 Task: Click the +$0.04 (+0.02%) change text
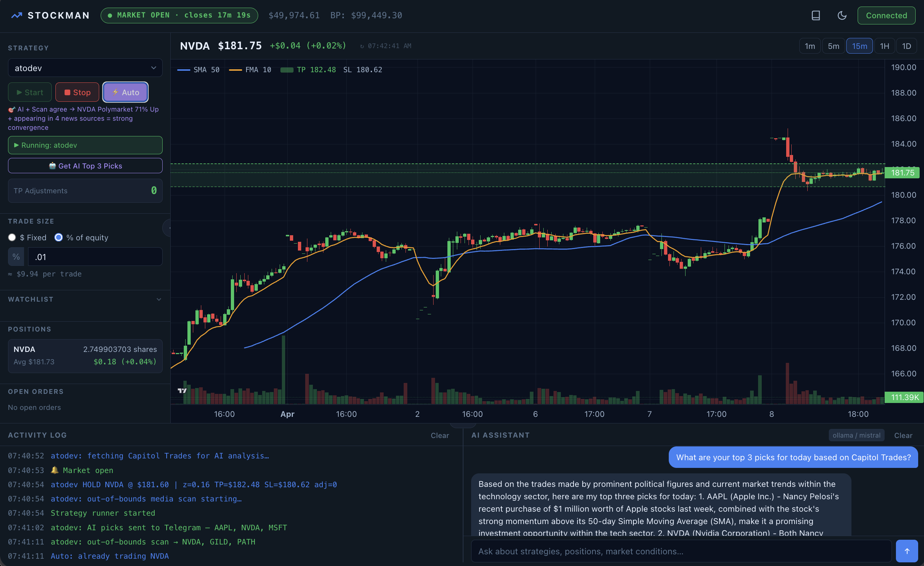pos(308,46)
